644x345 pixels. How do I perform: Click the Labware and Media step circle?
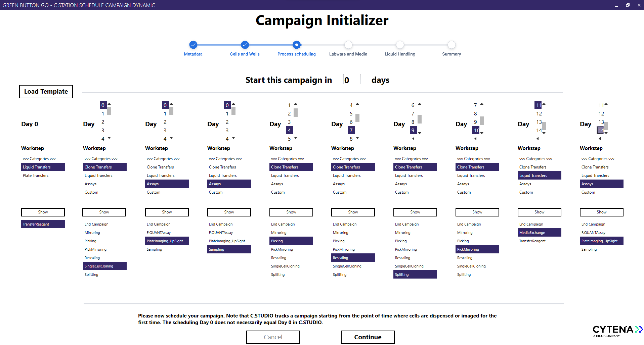point(348,45)
